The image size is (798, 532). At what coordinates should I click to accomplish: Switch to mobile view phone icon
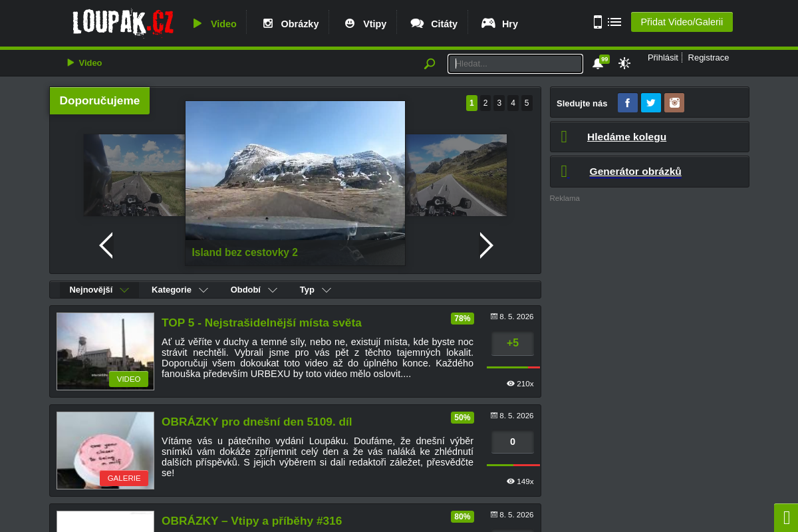(x=597, y=22)
